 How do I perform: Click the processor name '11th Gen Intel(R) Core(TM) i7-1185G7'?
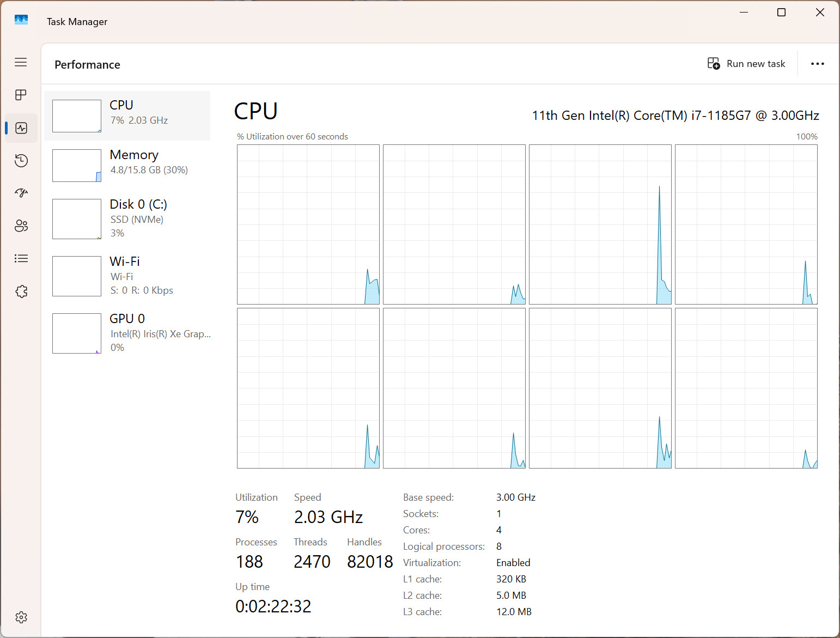[641, 116]
